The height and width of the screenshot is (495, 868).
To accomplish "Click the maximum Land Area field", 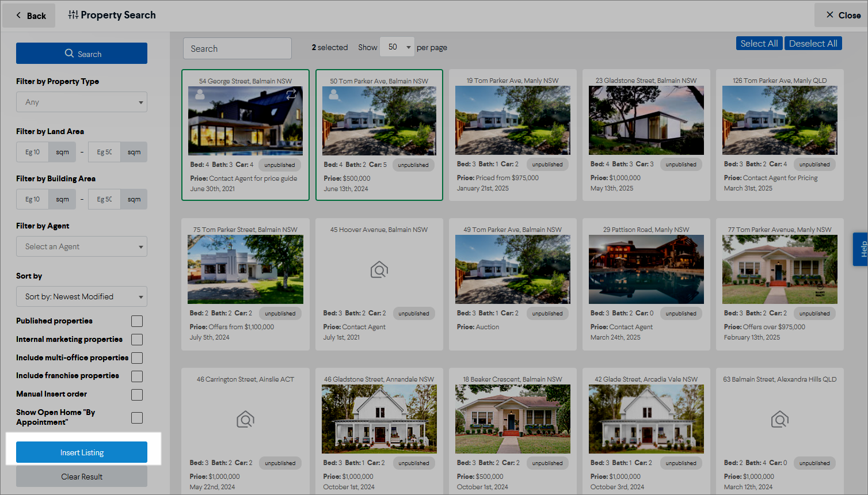I will (x=105, y=152).
